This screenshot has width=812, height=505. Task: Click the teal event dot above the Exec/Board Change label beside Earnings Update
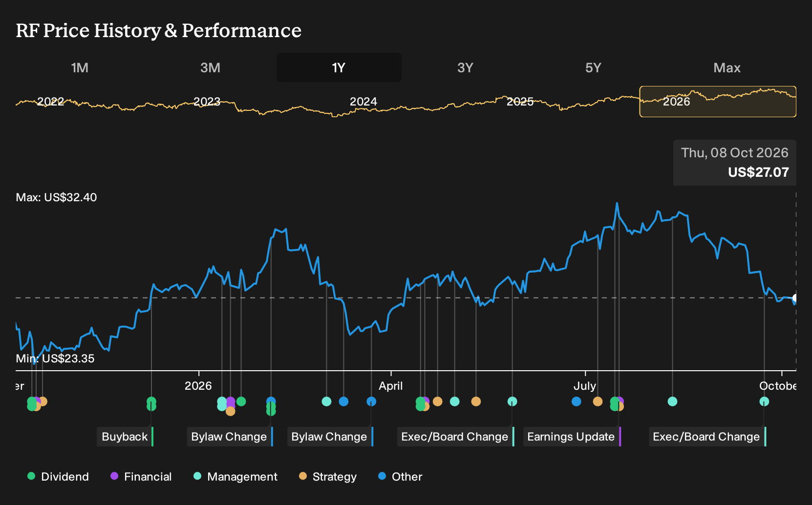click(x=512, y=401)
